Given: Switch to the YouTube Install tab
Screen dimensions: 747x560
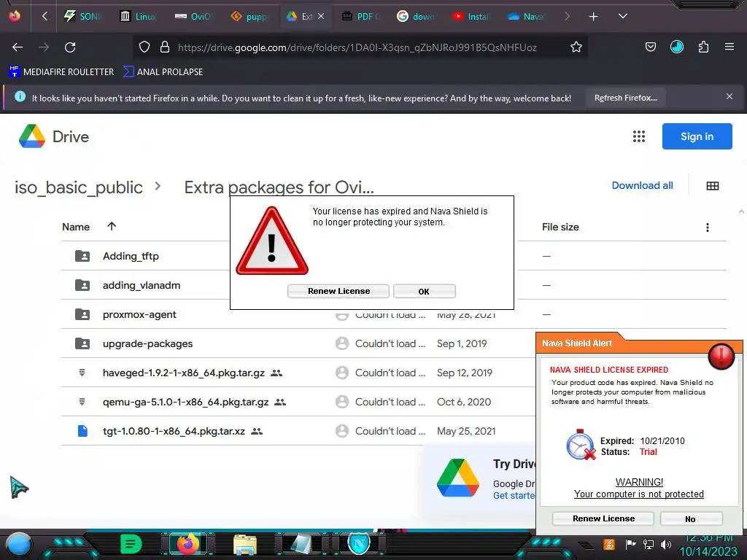Looking at the screenshot, I should (x=471, y=17).
